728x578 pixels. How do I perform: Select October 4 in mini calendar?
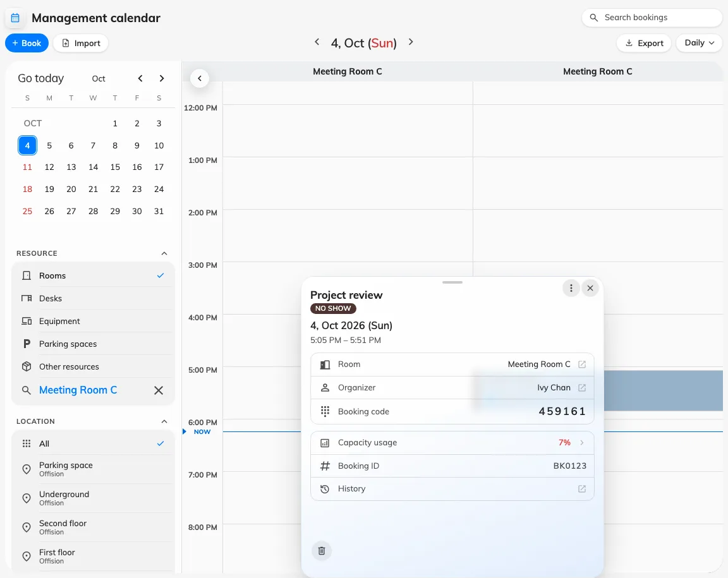pos(27,145)
